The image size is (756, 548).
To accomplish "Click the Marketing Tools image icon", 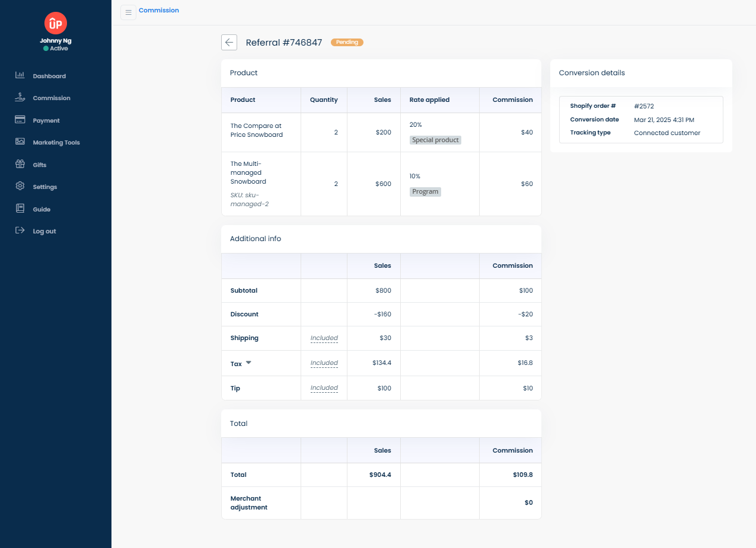I will point(20,142).
